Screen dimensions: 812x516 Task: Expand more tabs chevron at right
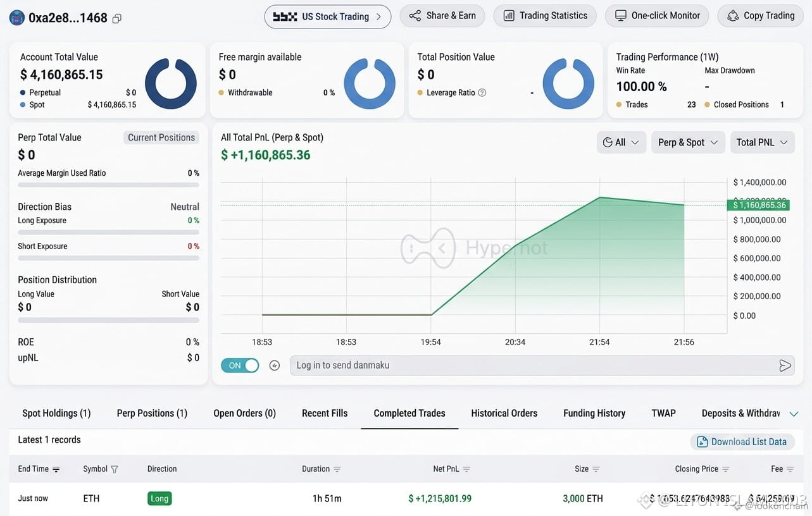coord(794,414)
